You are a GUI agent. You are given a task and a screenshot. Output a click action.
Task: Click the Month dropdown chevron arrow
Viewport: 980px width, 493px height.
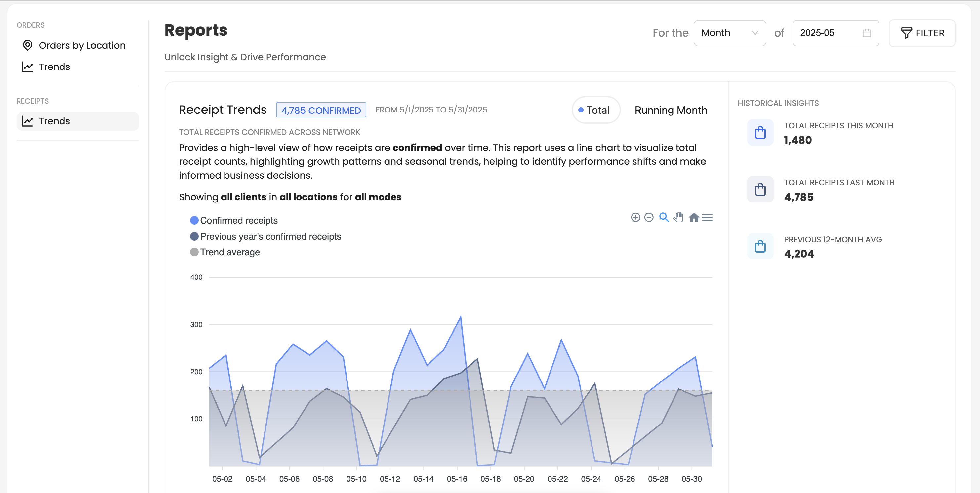[x=755, y=33]
